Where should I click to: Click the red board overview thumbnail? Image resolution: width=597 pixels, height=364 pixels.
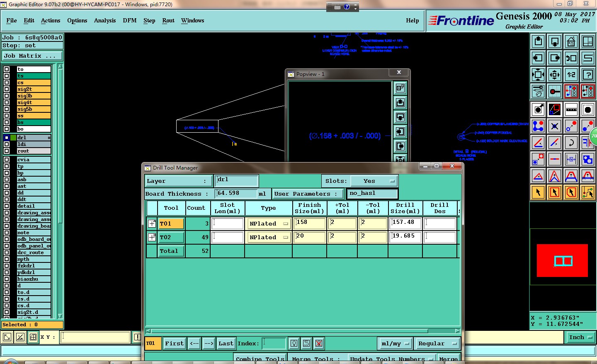[x=562, y=260]
